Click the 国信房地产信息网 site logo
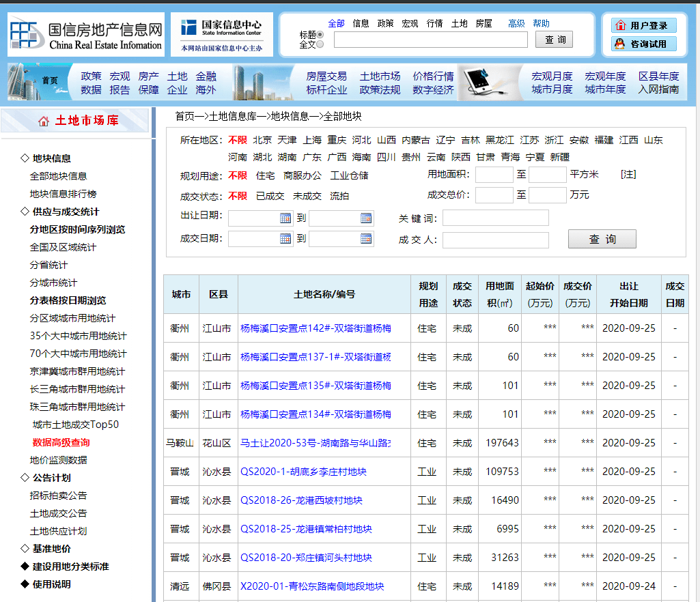Image resolution: width=700 pixels, height=602 pixels. coord(86,35)
